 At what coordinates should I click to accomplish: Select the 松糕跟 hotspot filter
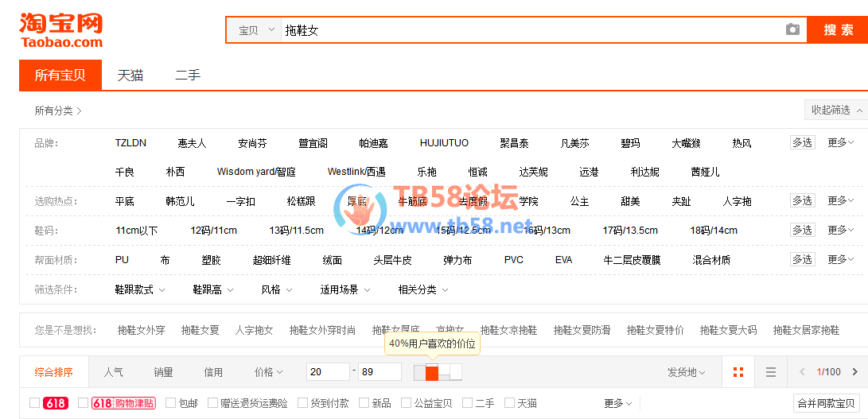tap(302, 201)
